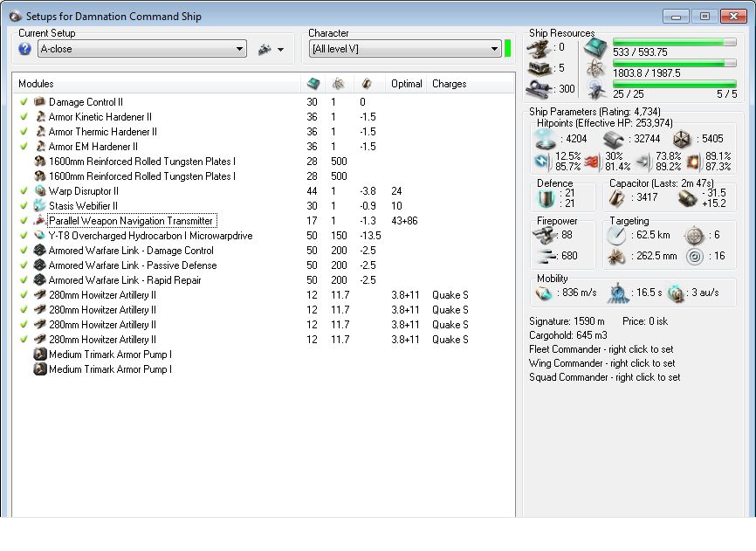756x551 pixels.
Task: Click the CPU column header icon
Action: pos(313,84)
